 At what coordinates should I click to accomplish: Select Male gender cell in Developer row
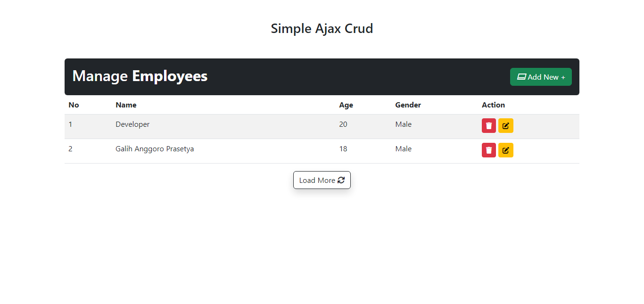point(403,124)
